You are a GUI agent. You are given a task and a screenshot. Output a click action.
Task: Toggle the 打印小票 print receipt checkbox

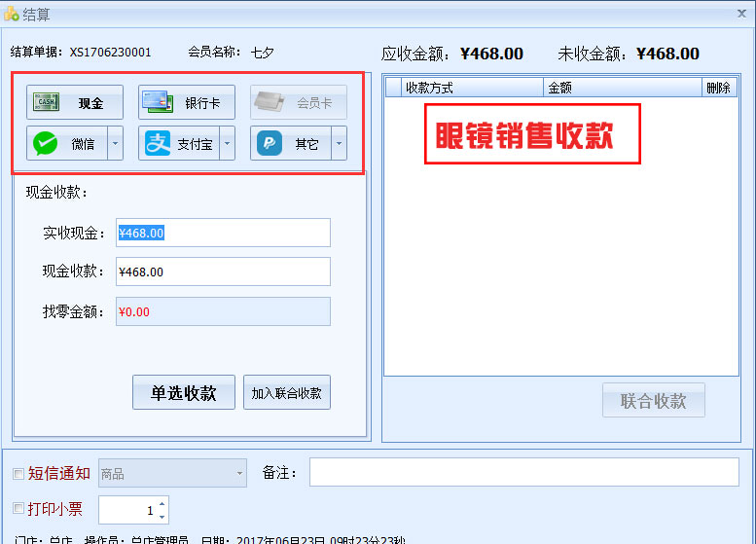click(18, 508)
